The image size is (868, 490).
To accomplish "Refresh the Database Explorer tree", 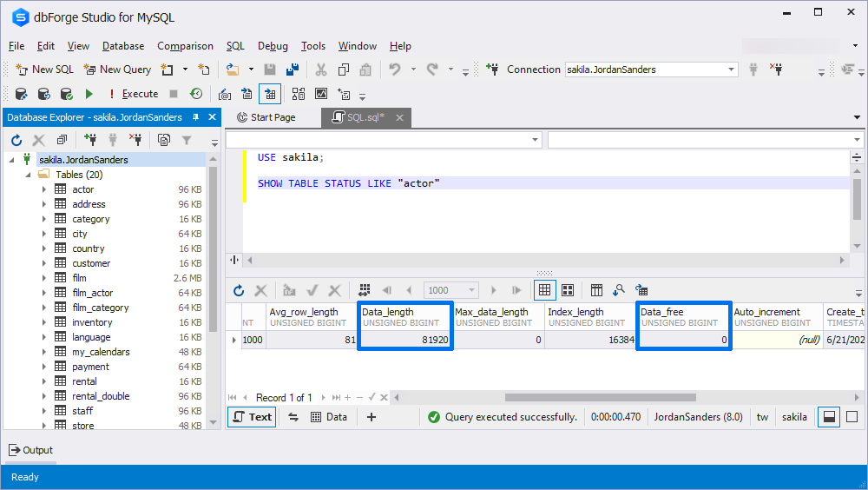I will (x=16, y=140).
